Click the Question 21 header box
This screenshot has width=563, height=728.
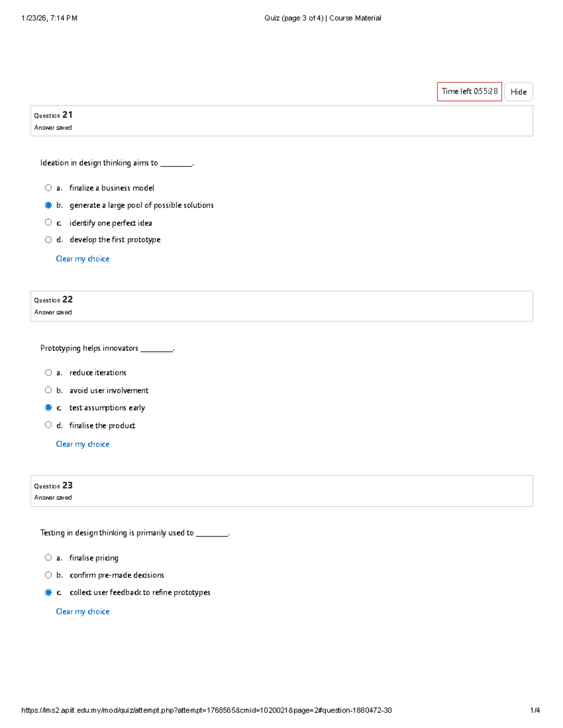click(x=281, y=121)
